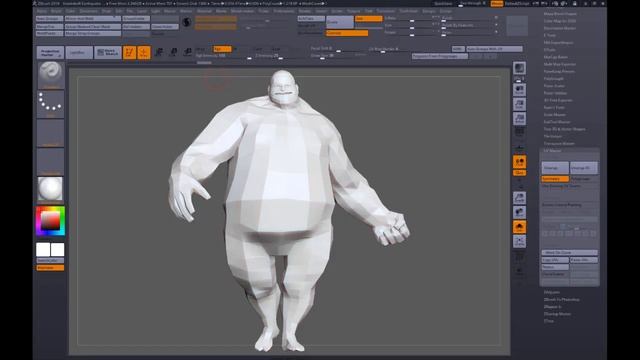Expand FBX ExportImport plugin
The image size is (640, 360).
point(558,42)
